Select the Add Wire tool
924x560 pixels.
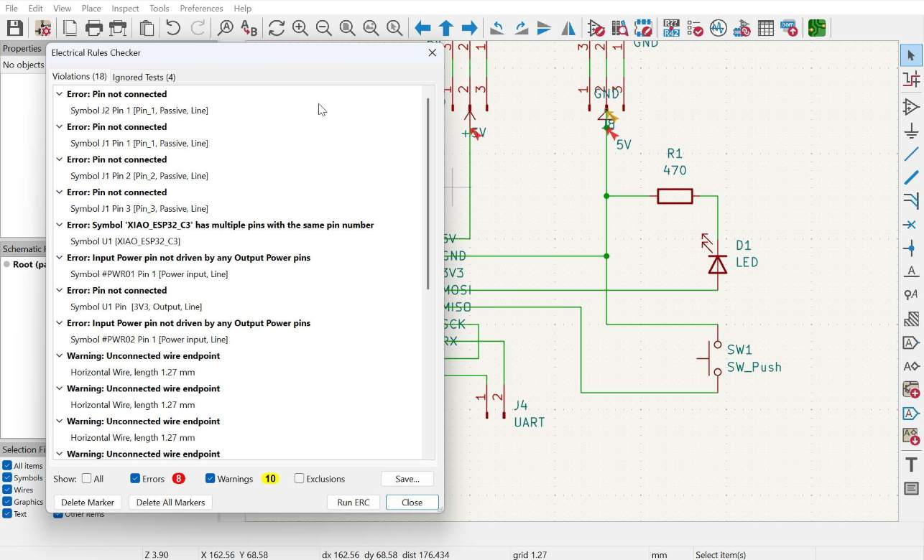pyautogui.click(x=911, y=154)
